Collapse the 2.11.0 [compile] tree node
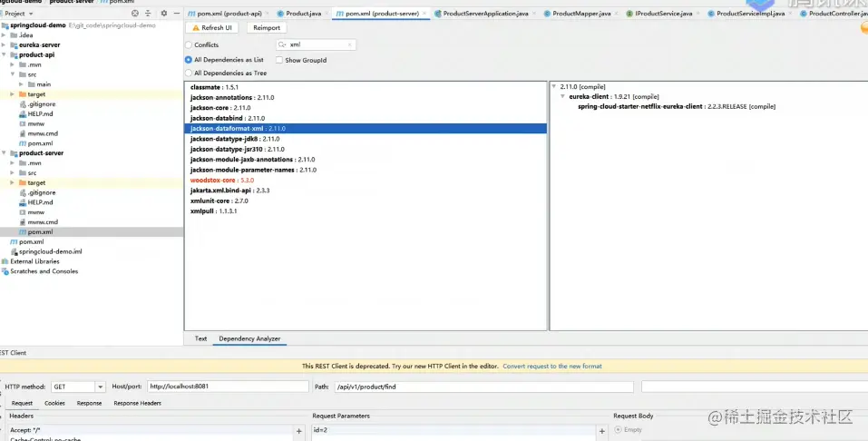 [x=554, y=86]
